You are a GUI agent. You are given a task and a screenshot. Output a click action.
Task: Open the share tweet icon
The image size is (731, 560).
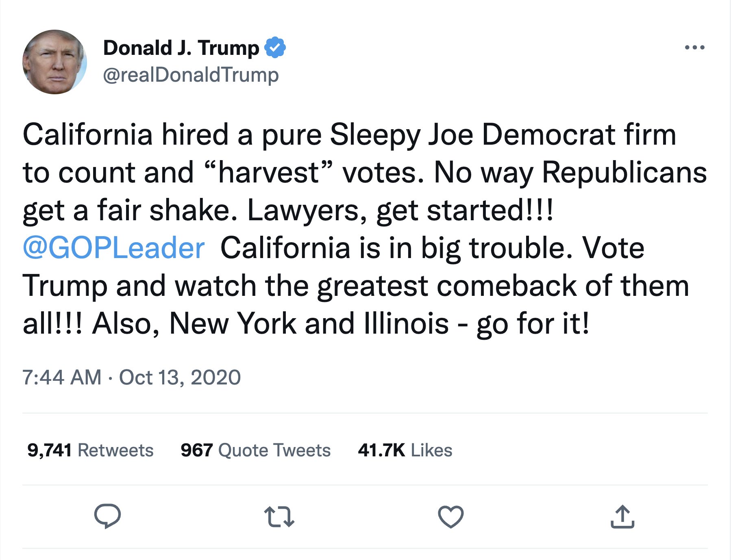tap(622, 517)
